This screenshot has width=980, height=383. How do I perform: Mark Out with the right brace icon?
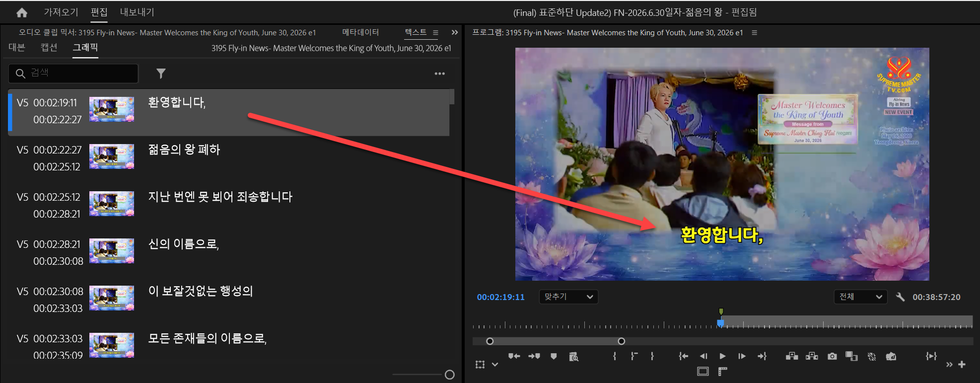click(x=652, y=356)
